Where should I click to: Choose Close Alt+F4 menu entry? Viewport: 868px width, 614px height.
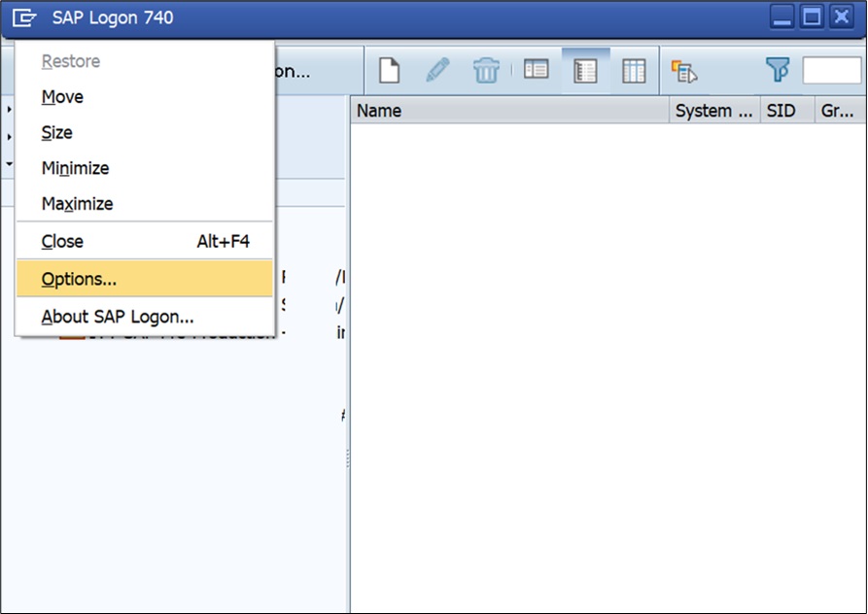tap(144, 241)
